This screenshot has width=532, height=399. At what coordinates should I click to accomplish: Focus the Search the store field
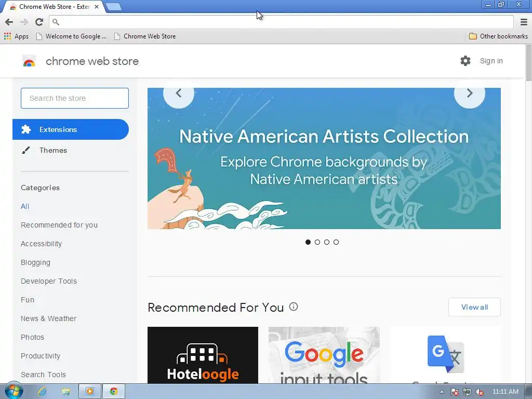click(75, 98)
